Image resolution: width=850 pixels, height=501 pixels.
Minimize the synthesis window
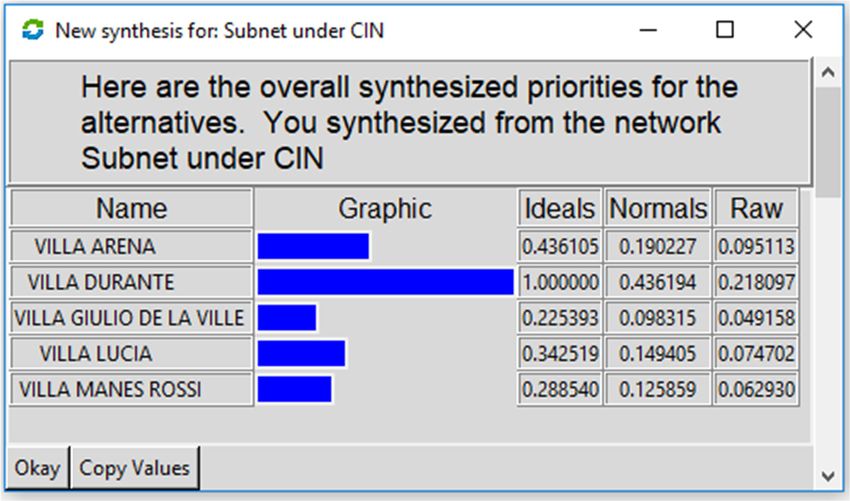(648, 29)
